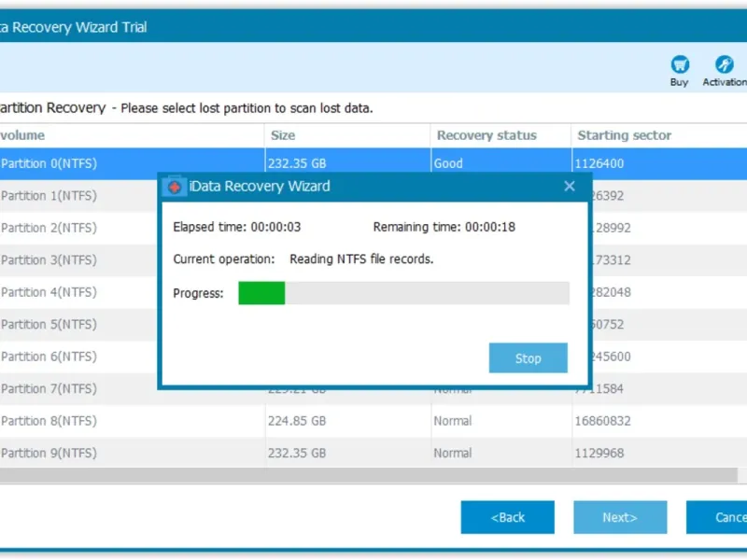Select Partition 7(NTFS) row
This screenshot has width=747, height=560.
pyautogui.click(x=78, y=389)
